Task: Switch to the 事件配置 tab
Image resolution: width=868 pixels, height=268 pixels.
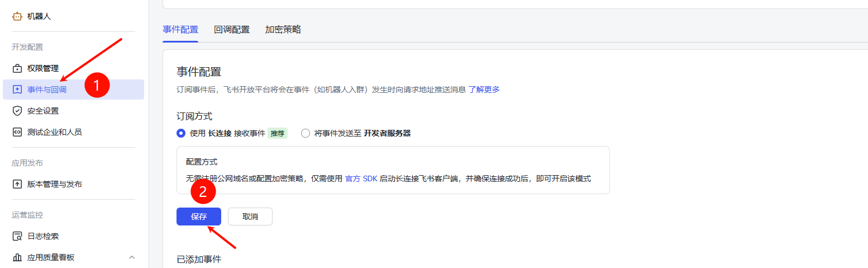Action: tap(180, 30)
